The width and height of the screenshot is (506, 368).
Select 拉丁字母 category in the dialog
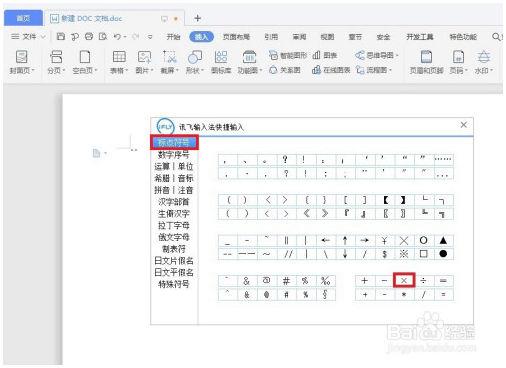tap(174, 225)
